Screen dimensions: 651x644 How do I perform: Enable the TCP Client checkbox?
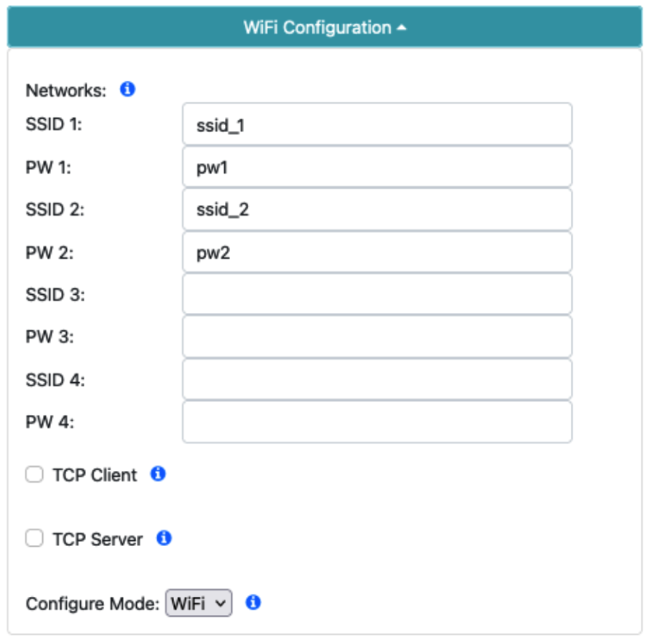35,474
